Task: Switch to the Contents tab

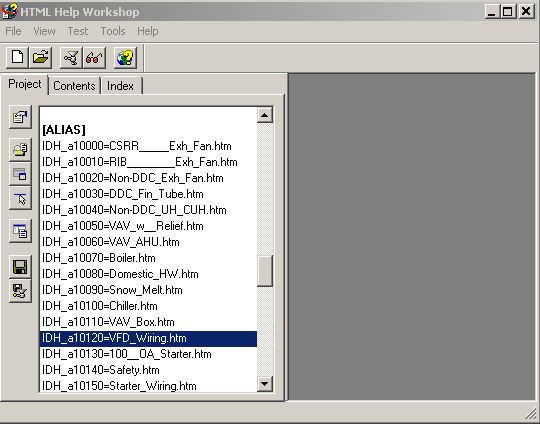Action: (74, 86)
